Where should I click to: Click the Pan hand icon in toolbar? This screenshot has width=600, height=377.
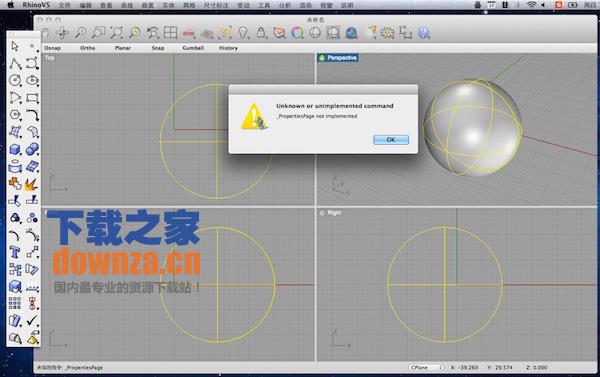(x=45, y=33)
